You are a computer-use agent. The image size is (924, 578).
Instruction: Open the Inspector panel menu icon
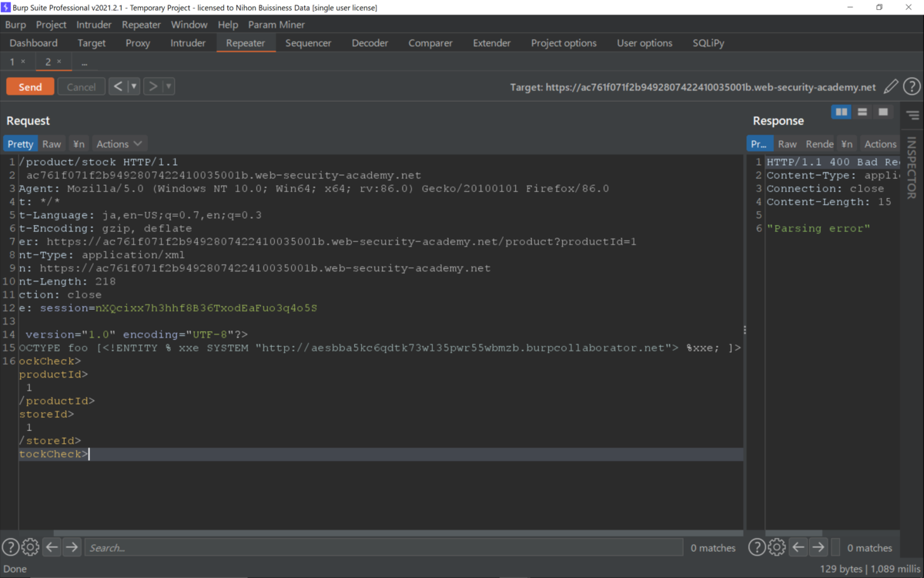(x=912, y=116)
